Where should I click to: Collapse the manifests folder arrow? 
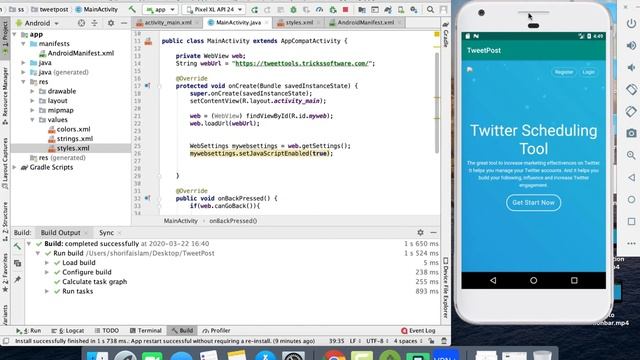click(24, 44)
